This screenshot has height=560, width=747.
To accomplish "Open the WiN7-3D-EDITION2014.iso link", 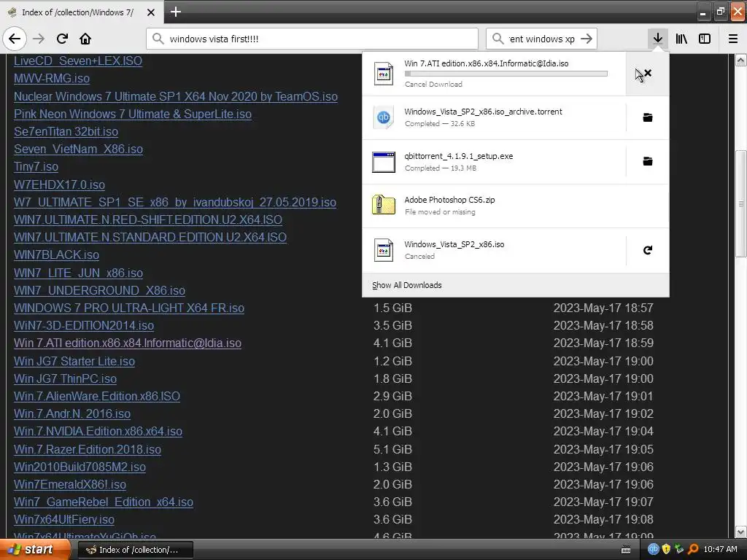I will coord(83,326).
